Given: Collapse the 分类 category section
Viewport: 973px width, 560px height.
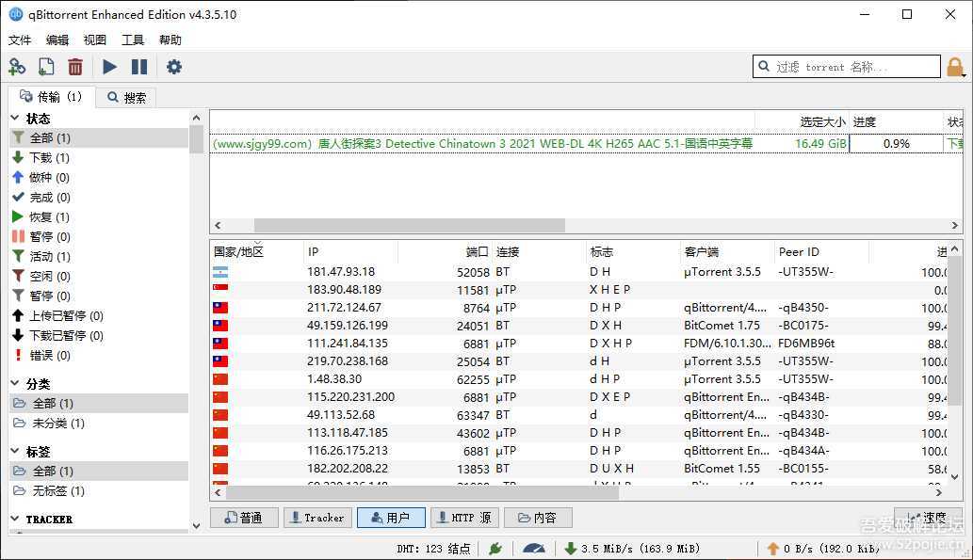Looking at the screenshot, I should 16,384.
